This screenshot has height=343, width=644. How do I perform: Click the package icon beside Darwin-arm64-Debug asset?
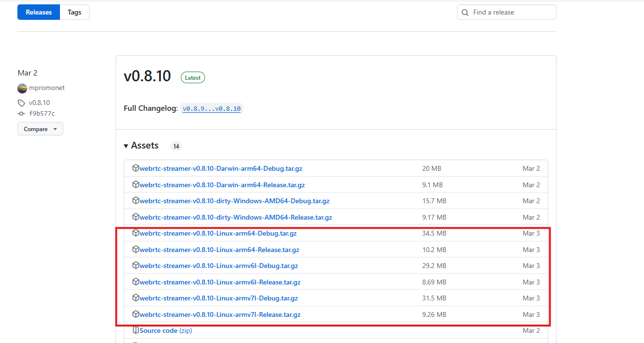click(136, 168)
